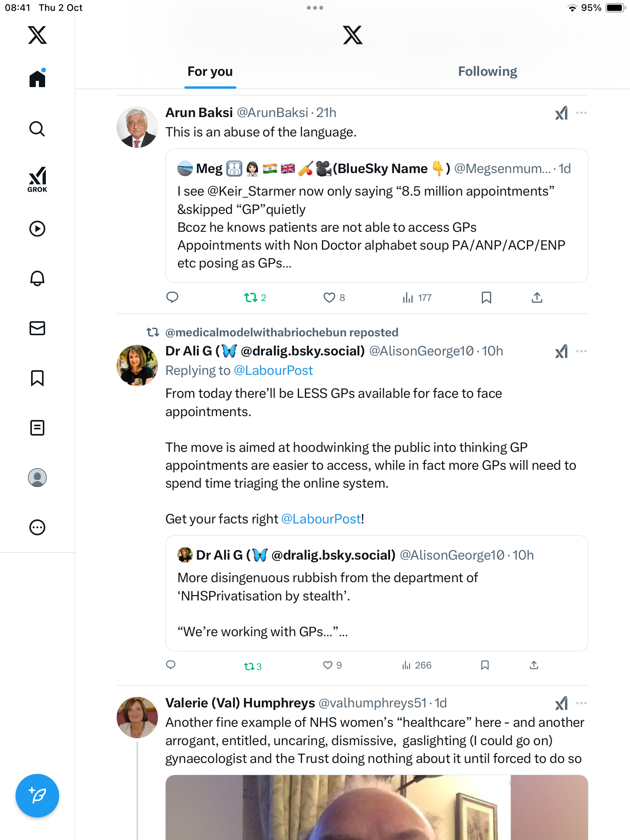
Task: Open Messages envelope in sidebar
Action: coord(37,328)
